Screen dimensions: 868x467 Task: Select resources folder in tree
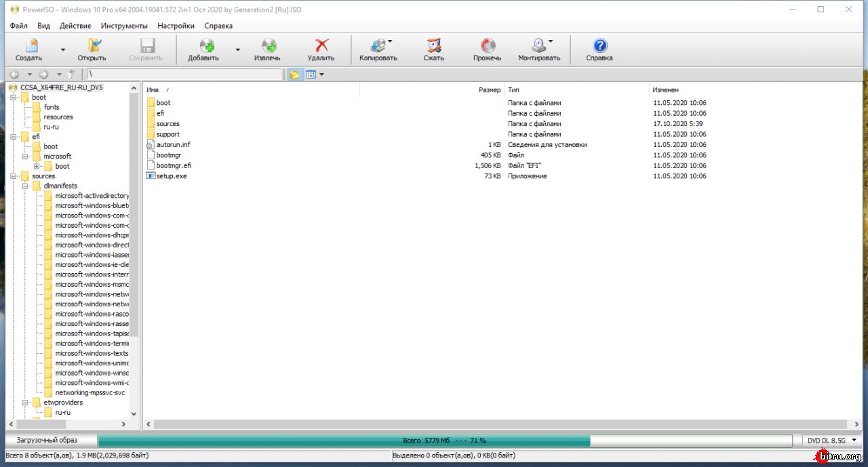point(58,117)
